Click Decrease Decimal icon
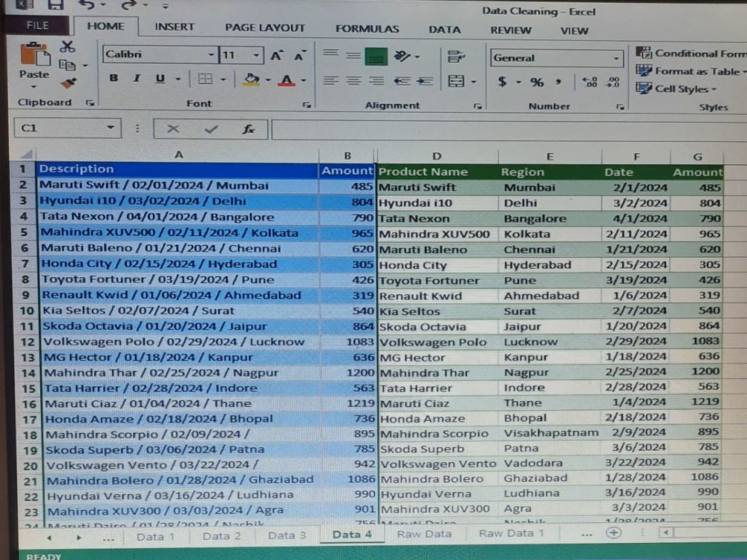This screenshot has width=747, height=560. 613,82
